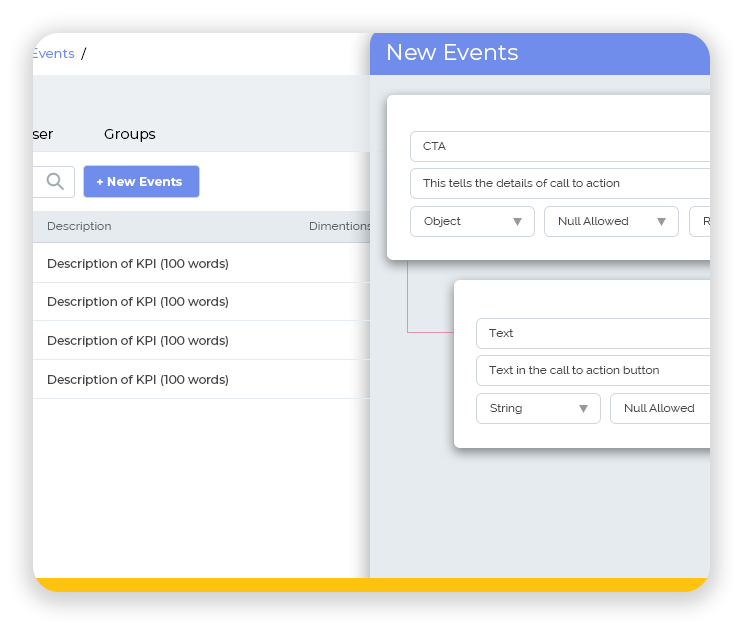Screen dimensions: 747x624
Task: Click the Description column header
Action: (79, 226)
